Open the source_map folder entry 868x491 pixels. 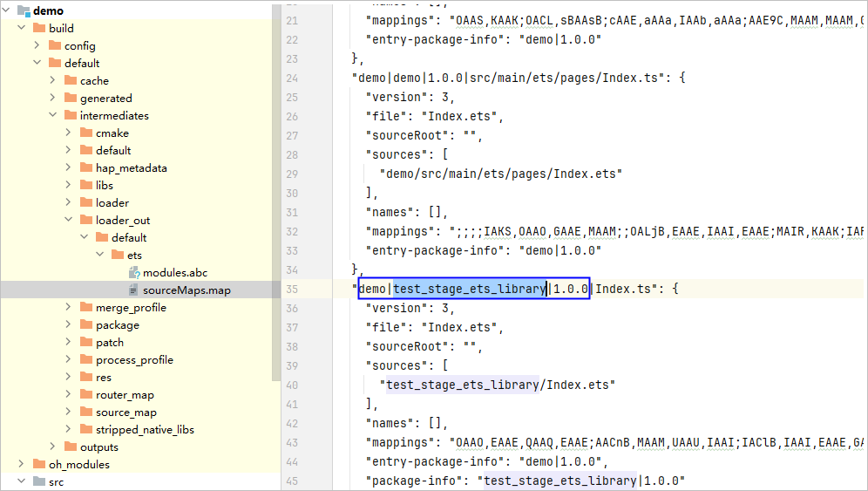pyautogui.click(x=125, y=413)
